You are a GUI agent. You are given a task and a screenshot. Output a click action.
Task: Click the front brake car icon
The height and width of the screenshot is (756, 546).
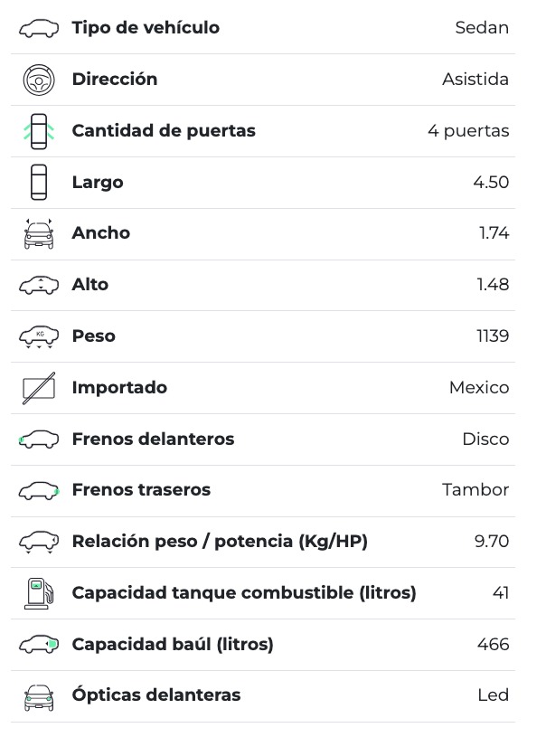[x=38, y=439]
